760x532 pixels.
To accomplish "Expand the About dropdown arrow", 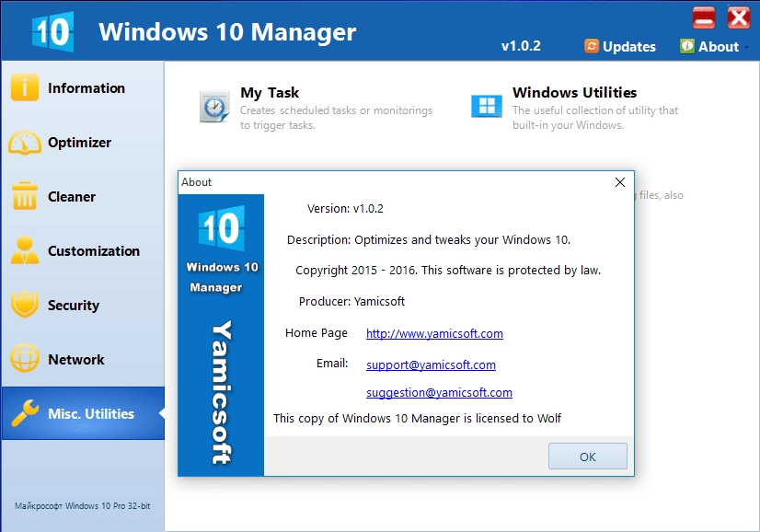I will (746, 47).
